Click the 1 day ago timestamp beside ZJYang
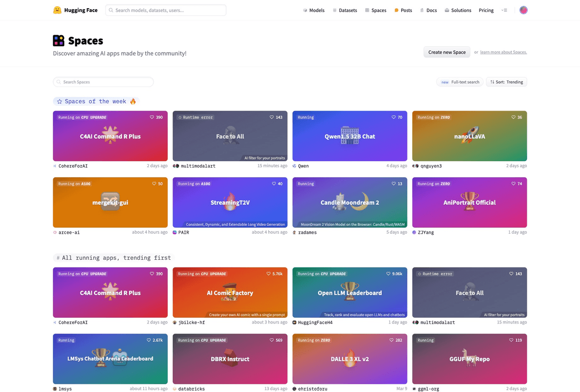This screenshot has height=392, width=580. [x=518, y=232]
